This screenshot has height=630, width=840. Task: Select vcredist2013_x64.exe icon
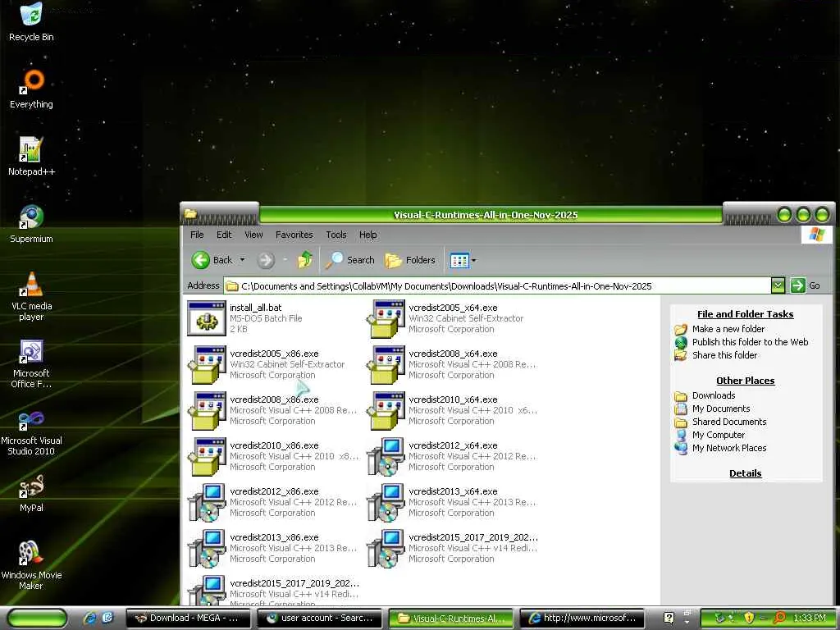pos(386,503)
